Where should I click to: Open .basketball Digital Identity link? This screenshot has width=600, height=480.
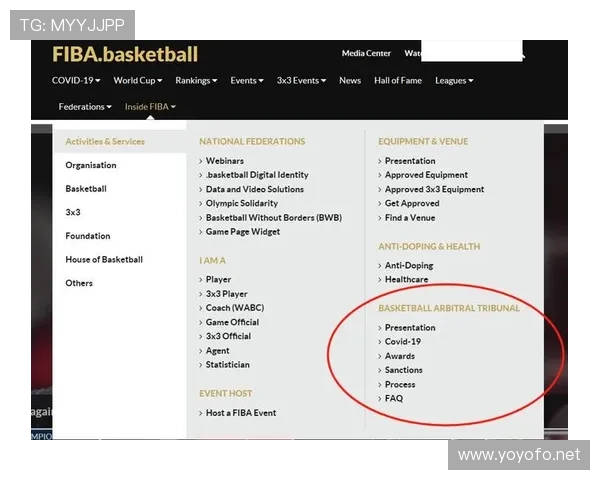pyautogui.click(x=257, y=175)
